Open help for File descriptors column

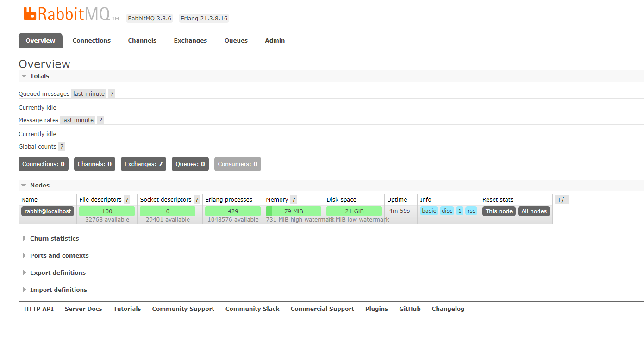click(127, 199)
